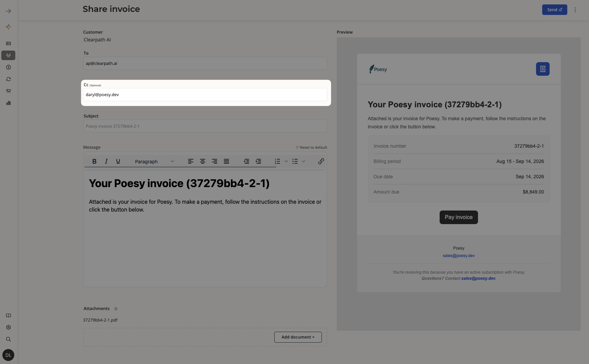Expand numbered list style options
Image resolution: width=589 pixels, height=364 pixels.
pos(286,161)
